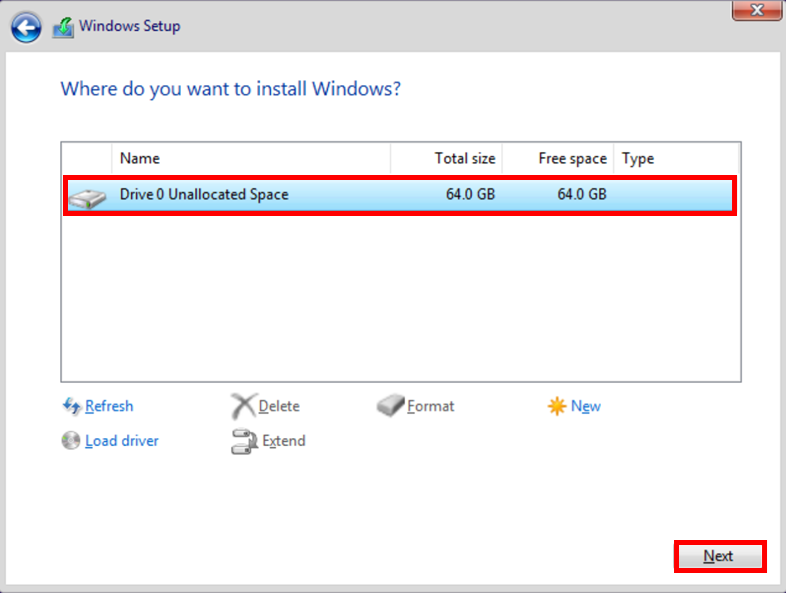Click the Total size column header
Viewport: 786px width, 593px height.
tap(446, 158)
